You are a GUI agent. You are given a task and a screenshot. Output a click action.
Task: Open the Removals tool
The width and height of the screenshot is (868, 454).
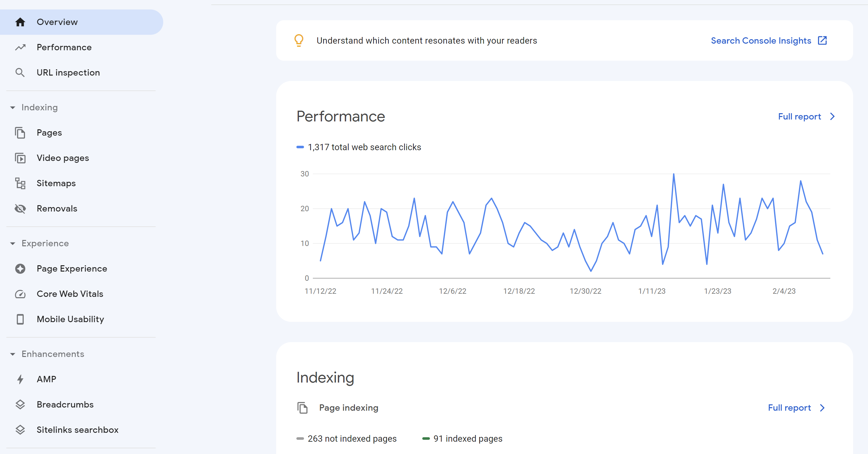(82, 208)
